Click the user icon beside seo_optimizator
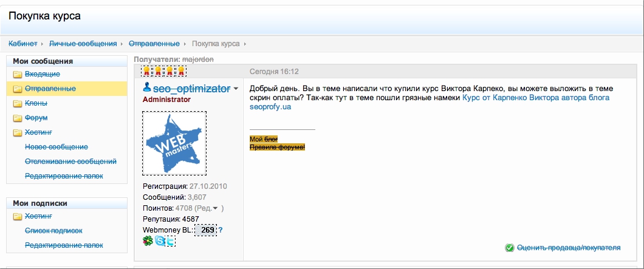Screen dimensions: 644x269 [x=147, y=89]
